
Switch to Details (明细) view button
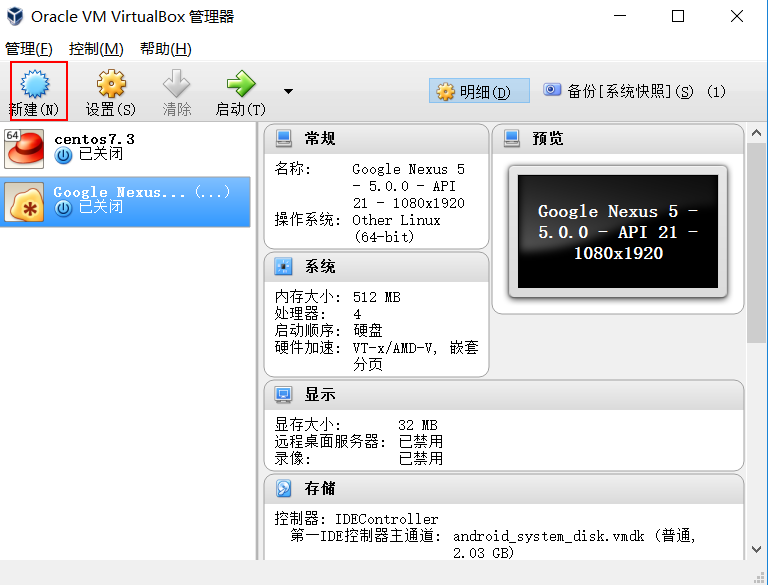[x=479, y=91]
